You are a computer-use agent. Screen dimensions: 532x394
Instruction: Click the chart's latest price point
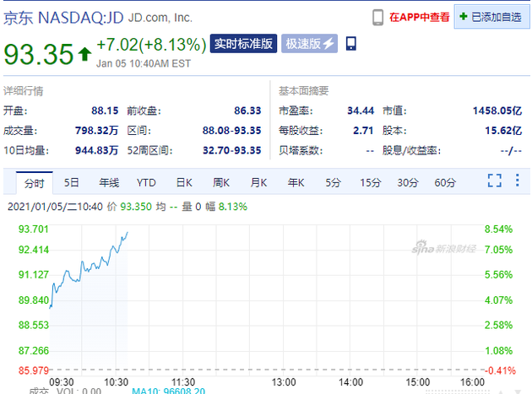click(x=128, y=233)
